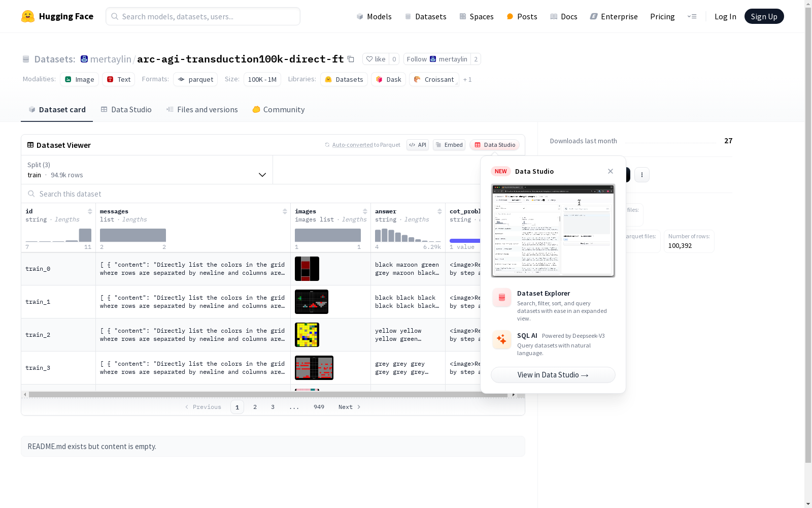The image size is (812, 508).
Task: Go to page 2 of the dataset
Action: click(x=255, y=407)
